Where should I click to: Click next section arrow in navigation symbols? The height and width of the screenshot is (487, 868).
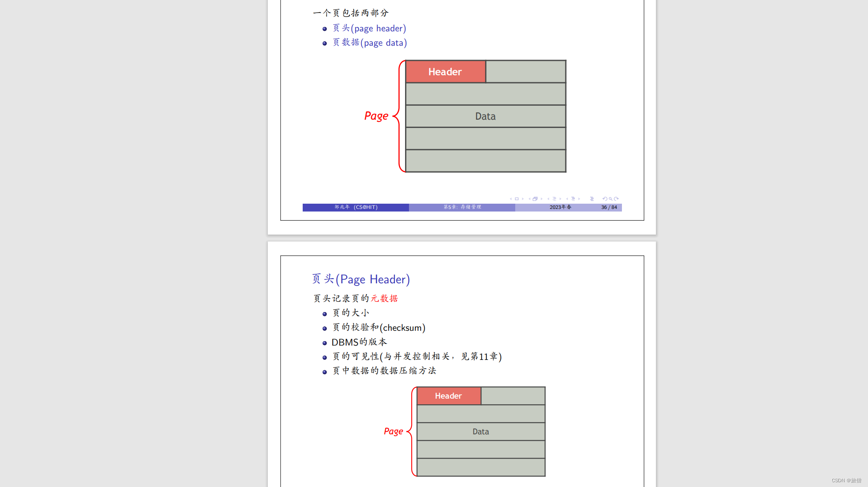click(579, 199)
